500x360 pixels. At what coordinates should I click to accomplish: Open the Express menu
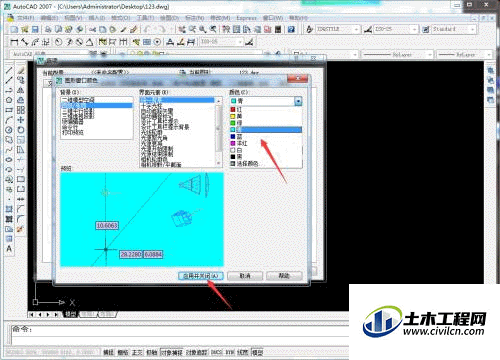click(x=246, y=18)
